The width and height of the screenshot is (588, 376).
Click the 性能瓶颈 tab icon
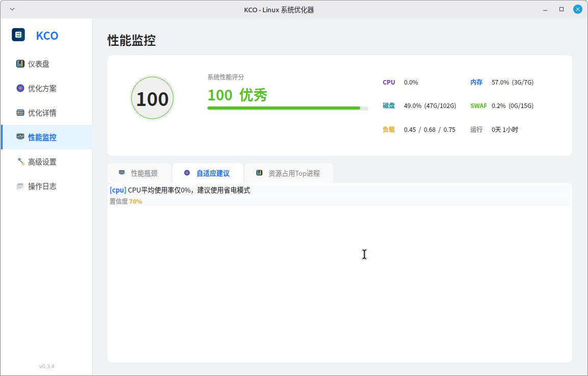pyautogui.click(x=122, y=173)
